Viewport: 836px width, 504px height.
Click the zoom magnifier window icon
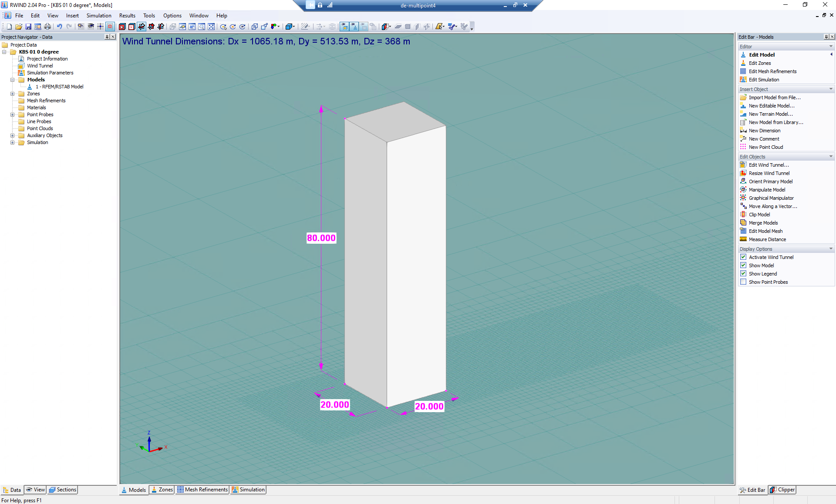pyautogui.click(x=202, y=27)
